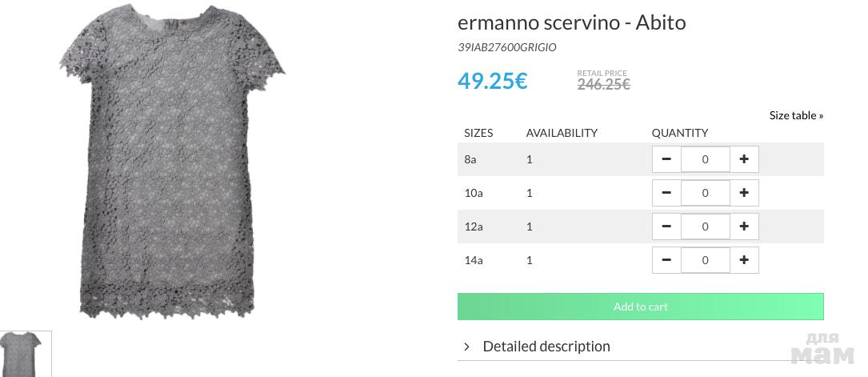Viewport: 868px width, 377px height.
Task: Select the small dress thumbnail
Action: click(25, 354)
